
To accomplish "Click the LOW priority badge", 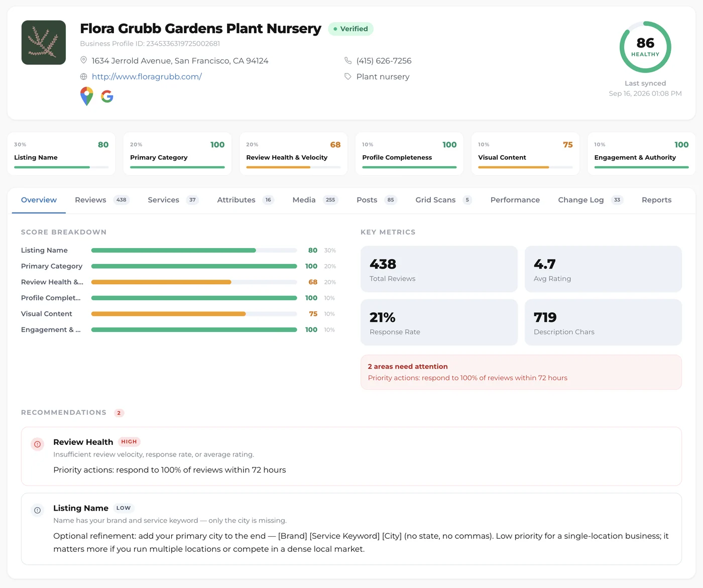I will click(x=124, y=508).
